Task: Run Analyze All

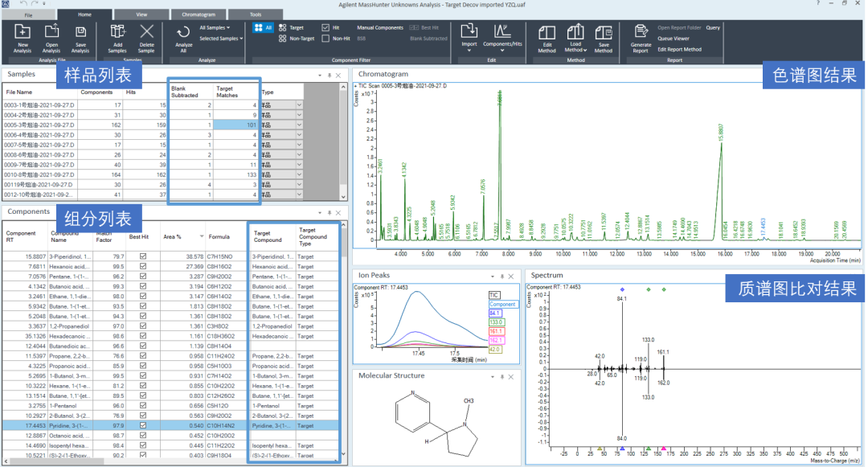Action: (183, 33)
